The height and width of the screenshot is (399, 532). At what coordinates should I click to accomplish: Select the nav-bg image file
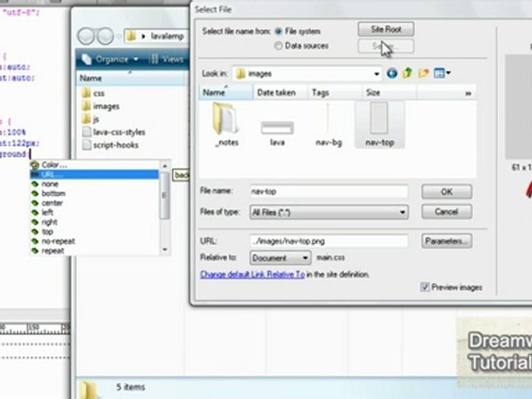(x=329, y=125)
